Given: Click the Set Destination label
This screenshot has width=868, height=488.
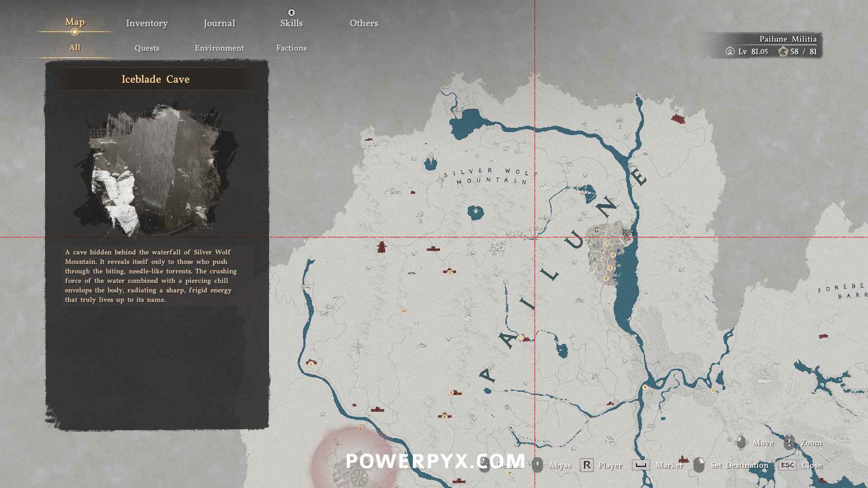Looking at the screenshot, I should tap(739, 465).
